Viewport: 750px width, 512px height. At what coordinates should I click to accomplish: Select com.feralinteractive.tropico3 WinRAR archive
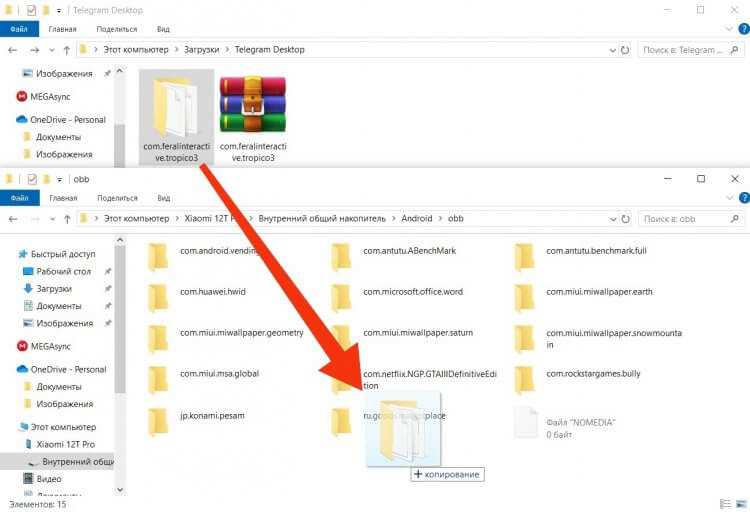[x=253, y=117]
